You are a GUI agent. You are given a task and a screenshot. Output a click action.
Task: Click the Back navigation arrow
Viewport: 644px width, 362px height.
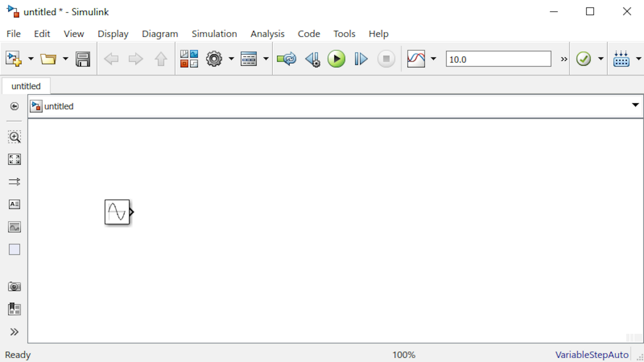[111, 59]
